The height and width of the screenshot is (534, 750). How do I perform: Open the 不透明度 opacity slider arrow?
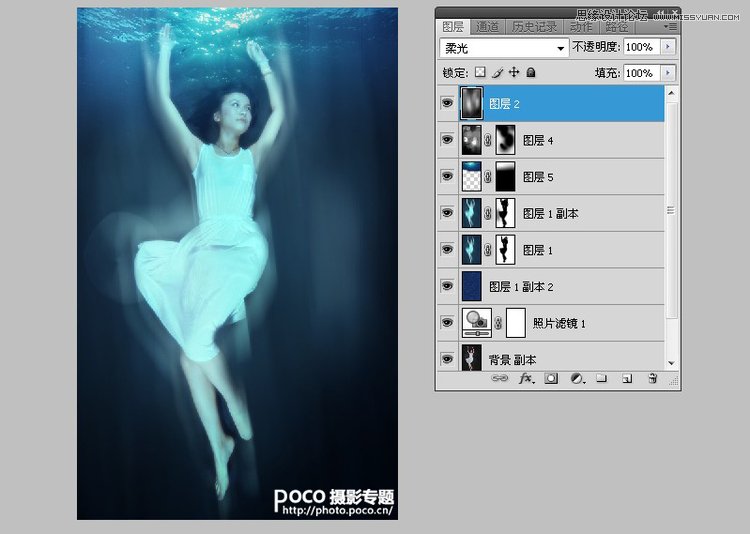click(x=668, y=47)
